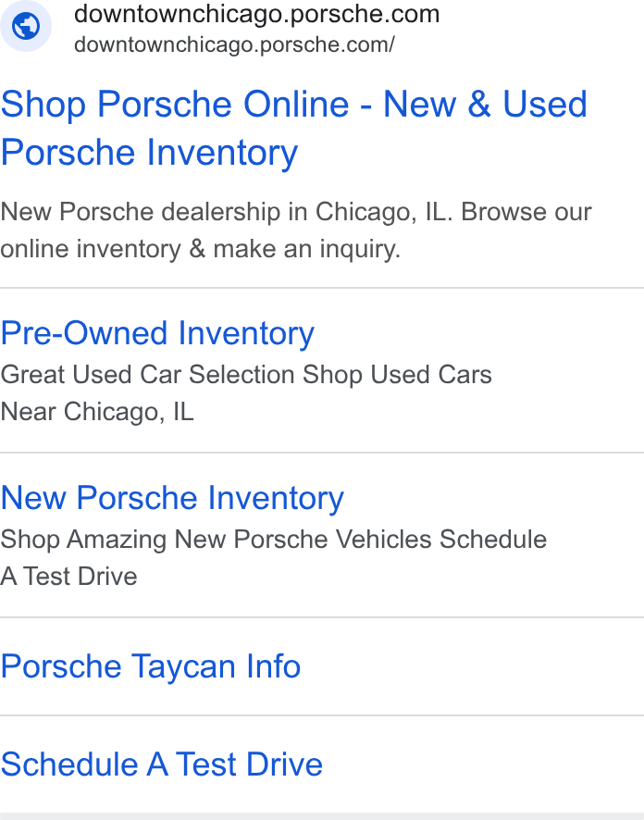Click the gray bar below the results

coord(322,816)
